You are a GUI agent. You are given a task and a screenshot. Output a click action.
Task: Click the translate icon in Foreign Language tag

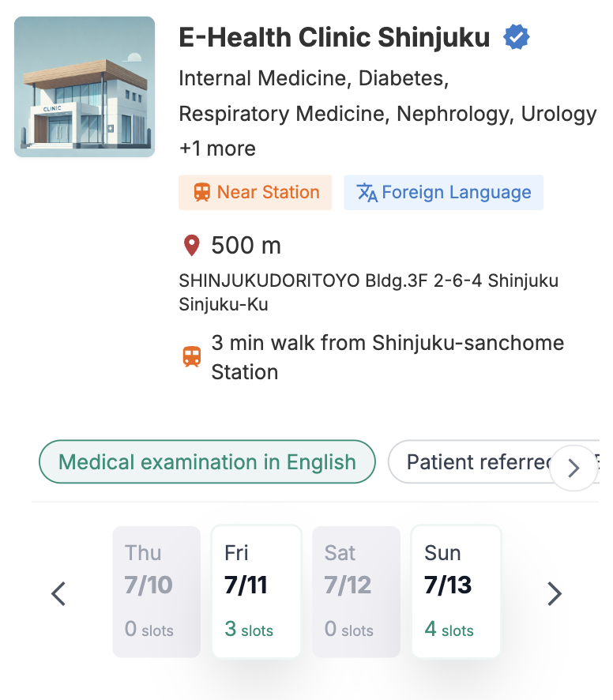(x=367, y=193)
